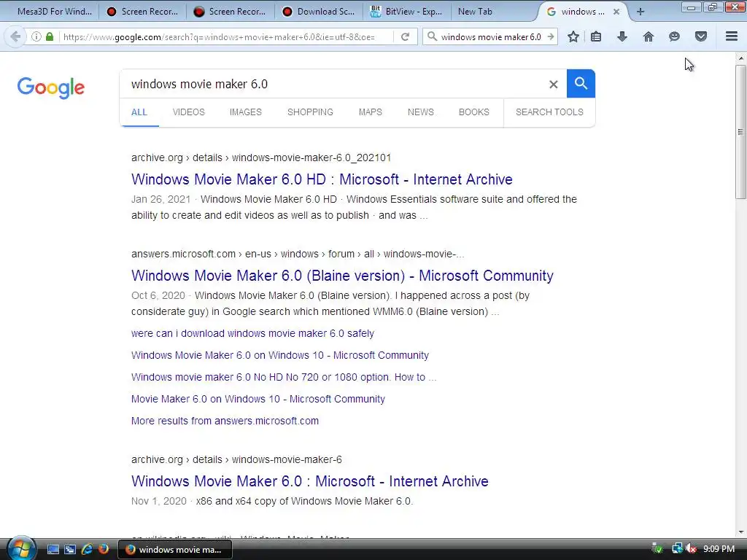
Task: Open 'were can i download' sublink
Action: pos(252,333)
